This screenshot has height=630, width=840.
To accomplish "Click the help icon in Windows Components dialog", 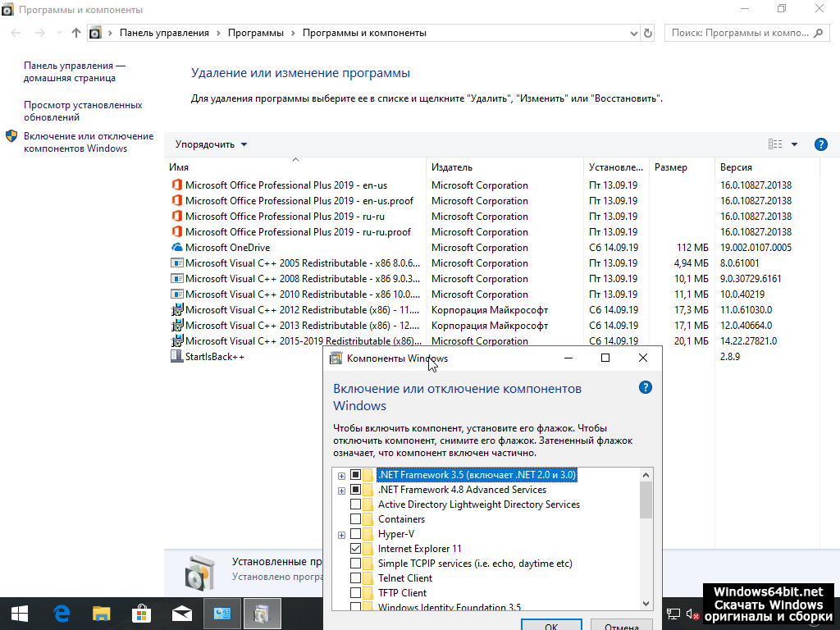I will [645, 388].
